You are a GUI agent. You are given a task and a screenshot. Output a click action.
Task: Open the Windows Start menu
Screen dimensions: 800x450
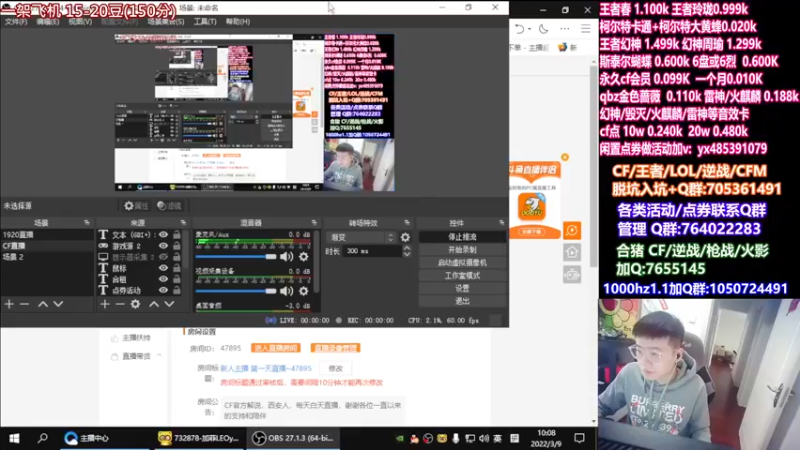point(14,438)
